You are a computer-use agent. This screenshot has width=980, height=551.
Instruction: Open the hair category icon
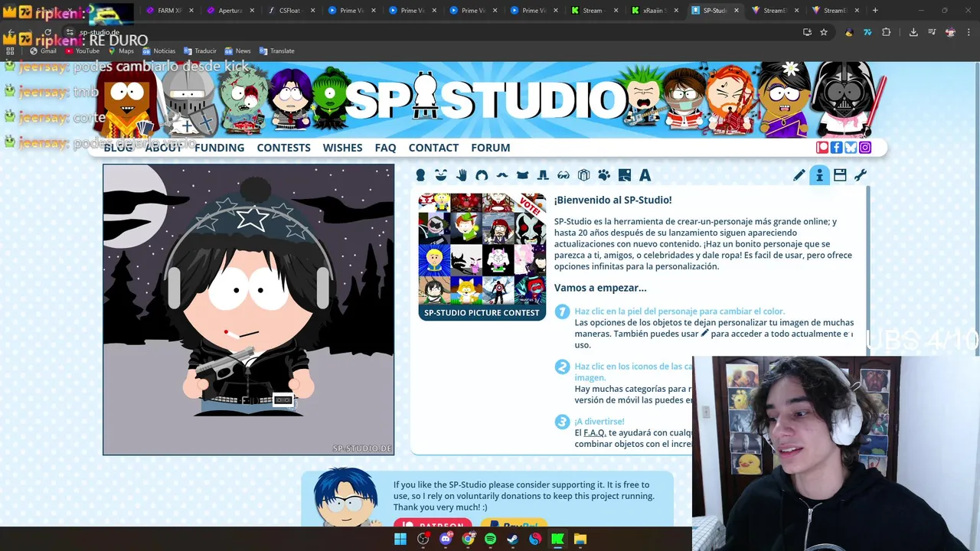click(x=482, y=175)
